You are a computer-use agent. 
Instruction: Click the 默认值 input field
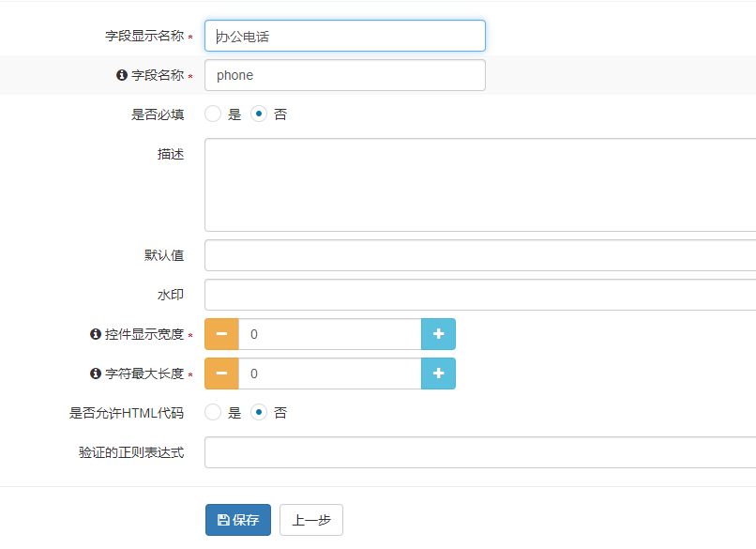coord(479,255)
